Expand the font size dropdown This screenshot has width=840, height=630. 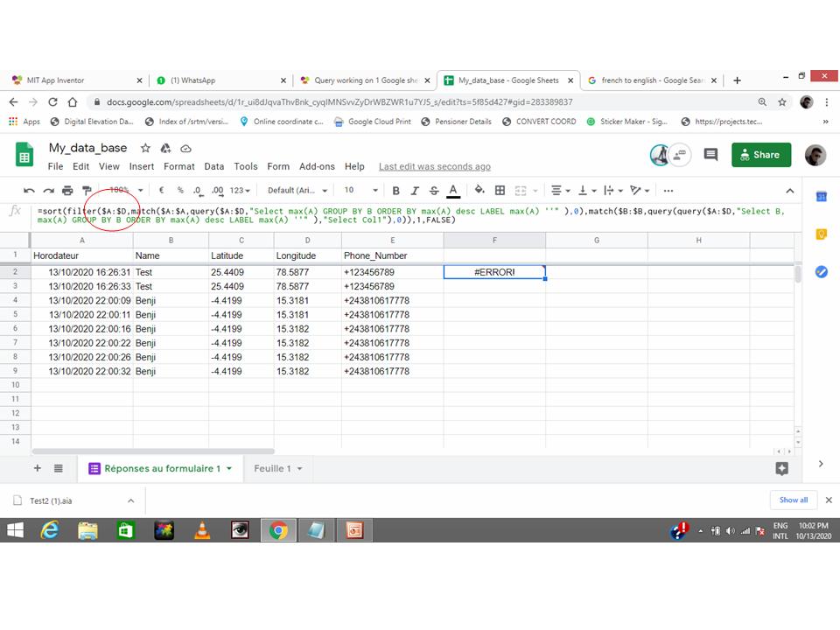pos(360,191)
